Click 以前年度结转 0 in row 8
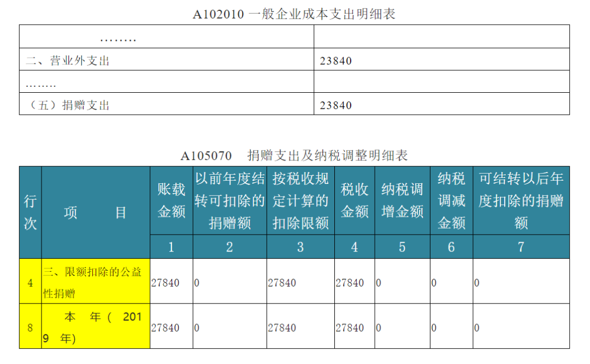The width and height of the screenshot is (590, 364). [197, 328]
